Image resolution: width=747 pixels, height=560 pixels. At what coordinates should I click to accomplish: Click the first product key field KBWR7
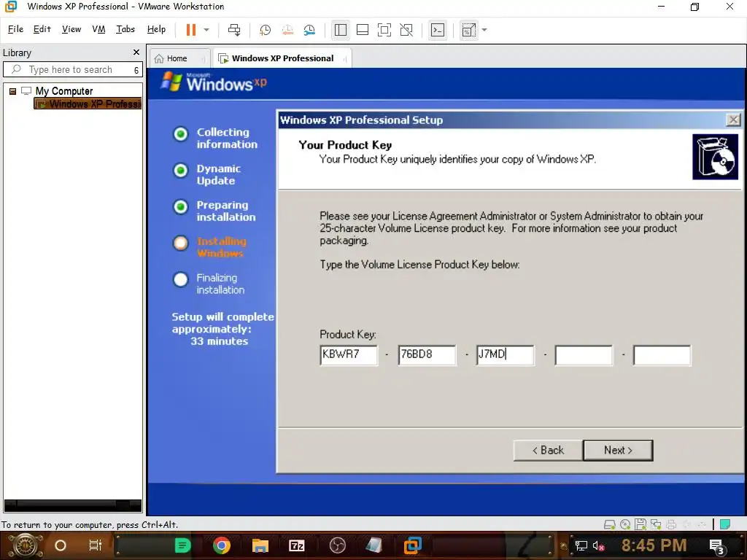click(349, 355)
